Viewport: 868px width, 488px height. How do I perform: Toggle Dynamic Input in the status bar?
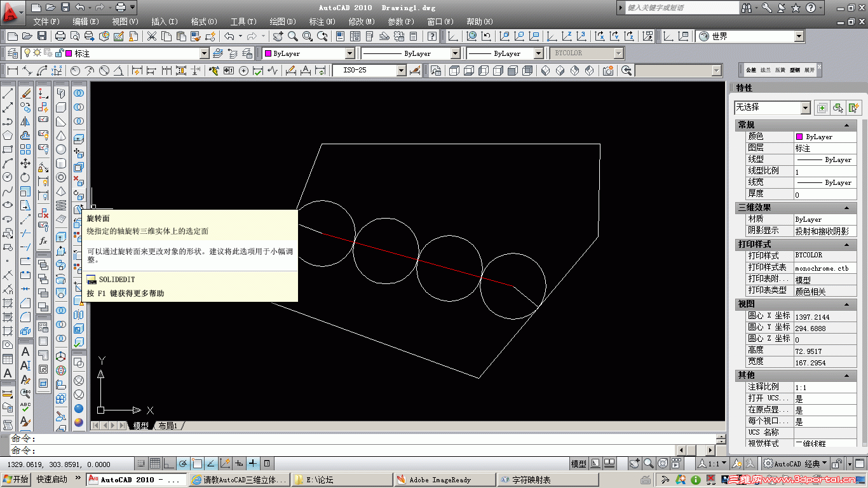239,463
